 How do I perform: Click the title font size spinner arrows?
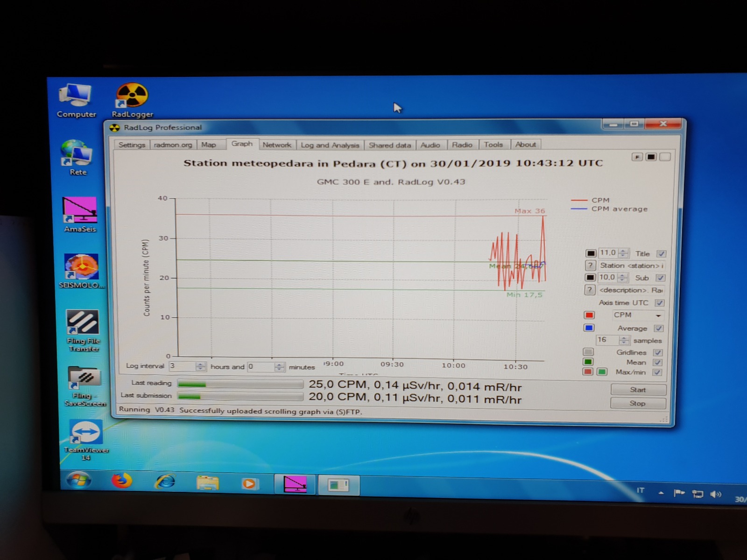[x=623, y=253]
